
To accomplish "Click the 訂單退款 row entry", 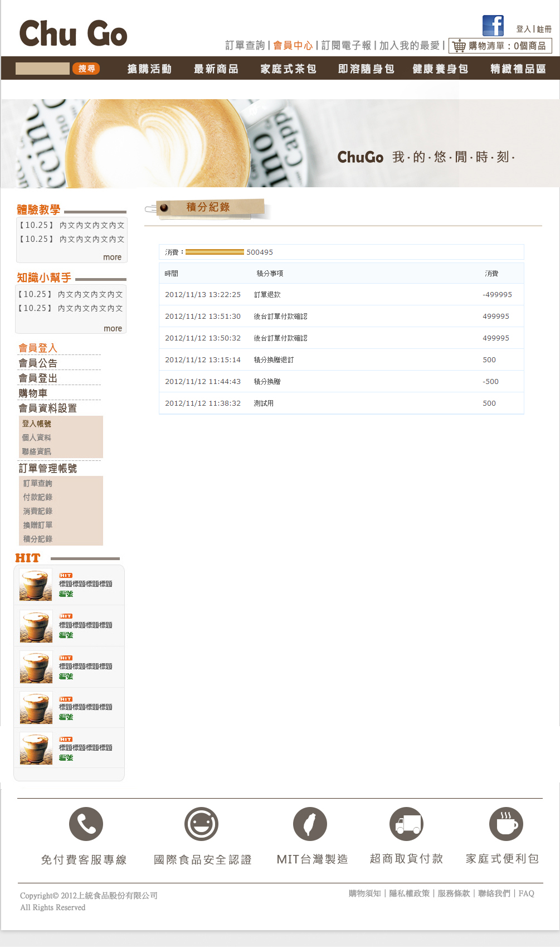I will tap(267, 295).
